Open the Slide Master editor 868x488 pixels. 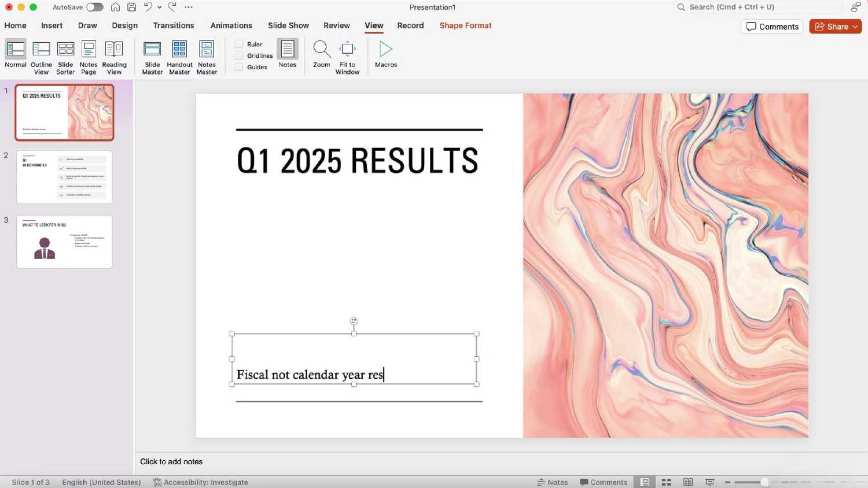coord(152,56)
